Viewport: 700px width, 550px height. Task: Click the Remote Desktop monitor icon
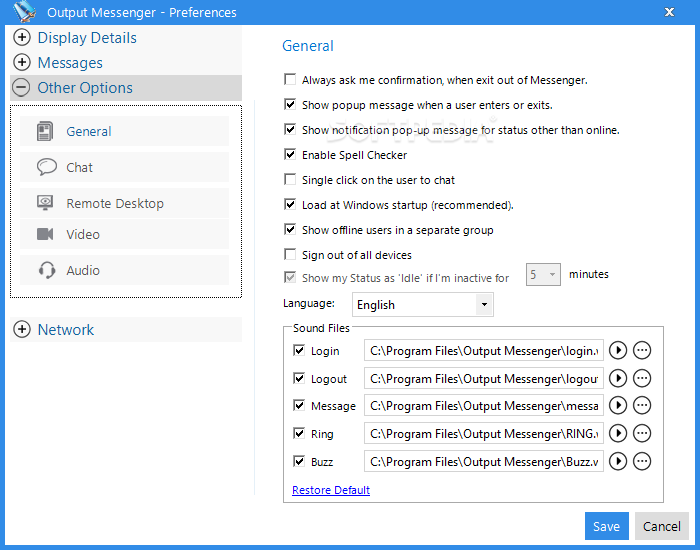tap(45, 203)
